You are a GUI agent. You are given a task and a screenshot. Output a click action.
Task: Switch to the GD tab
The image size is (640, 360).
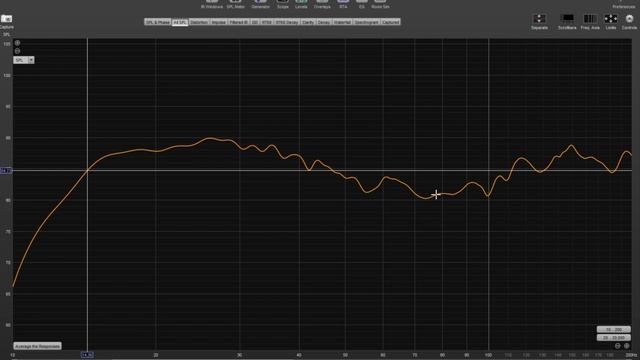[x=255, y=22]
